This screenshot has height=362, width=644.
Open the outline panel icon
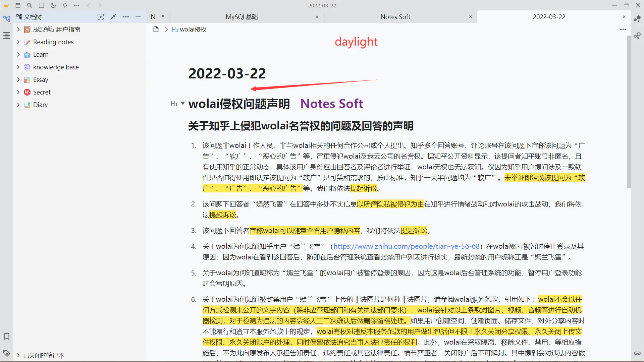click(6, 36)
